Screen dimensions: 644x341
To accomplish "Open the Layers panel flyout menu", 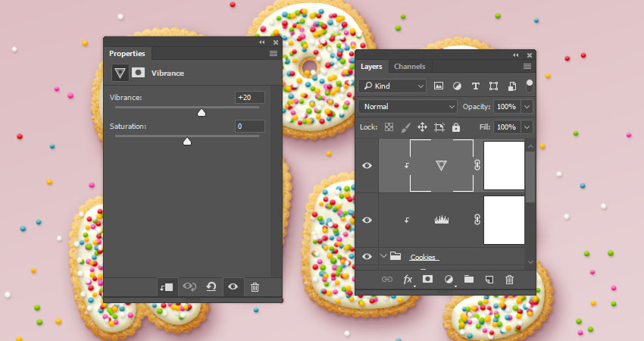I will tap(527, 67).
